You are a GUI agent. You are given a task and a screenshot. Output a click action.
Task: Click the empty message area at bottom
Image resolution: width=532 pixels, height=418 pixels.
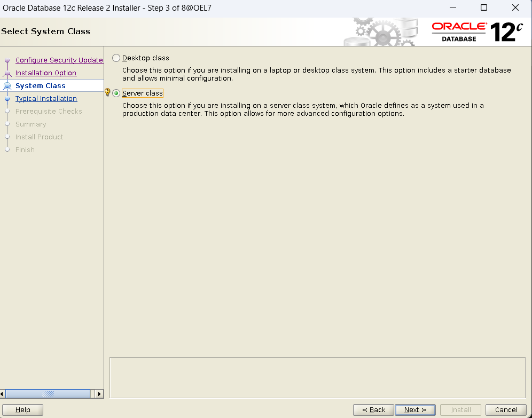(x=317, y=377)
